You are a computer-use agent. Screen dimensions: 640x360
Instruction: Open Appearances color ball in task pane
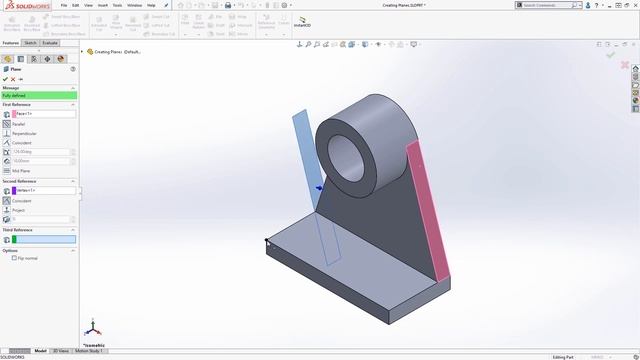tap(636, 101)
